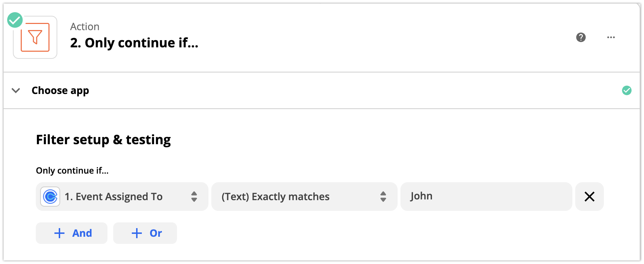This screenshot has width=644, height=264.
Task: Click the green status check beside Choose app
Action: click(x=626, y=90)
